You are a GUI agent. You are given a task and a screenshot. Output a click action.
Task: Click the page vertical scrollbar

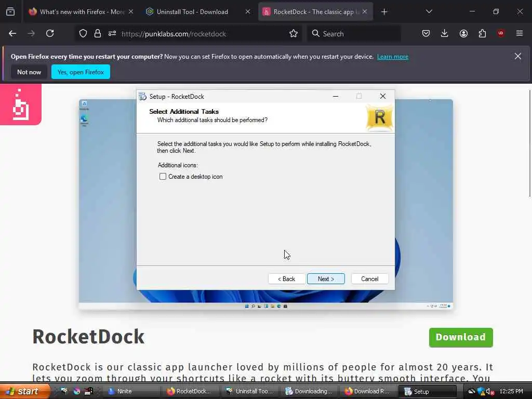(x=529, y=143)
